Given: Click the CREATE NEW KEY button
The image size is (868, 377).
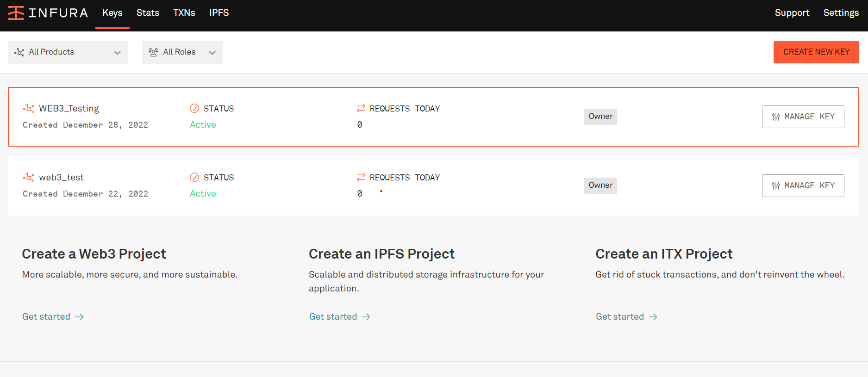Looking at the screenshot, I should click(x=816, y=52).
